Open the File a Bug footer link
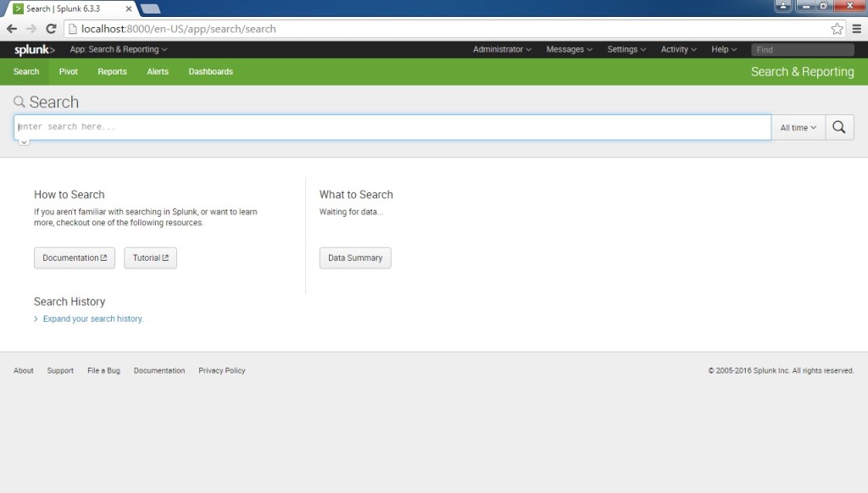 tap(103, 370)
